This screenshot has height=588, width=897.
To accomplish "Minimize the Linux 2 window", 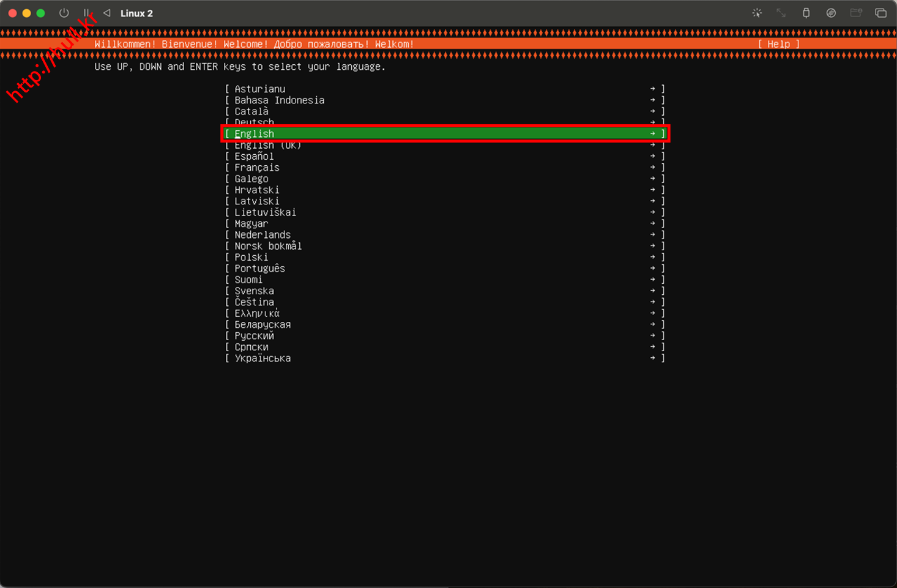I will (x=26, y=13).
